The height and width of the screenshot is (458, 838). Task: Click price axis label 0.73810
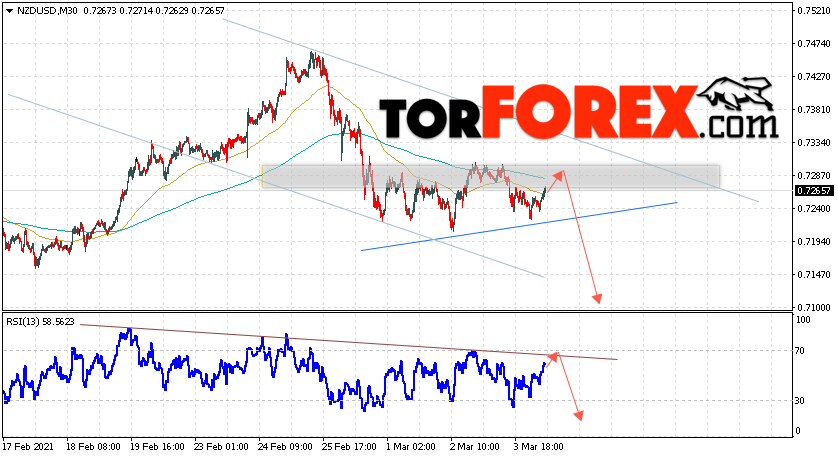813,110
